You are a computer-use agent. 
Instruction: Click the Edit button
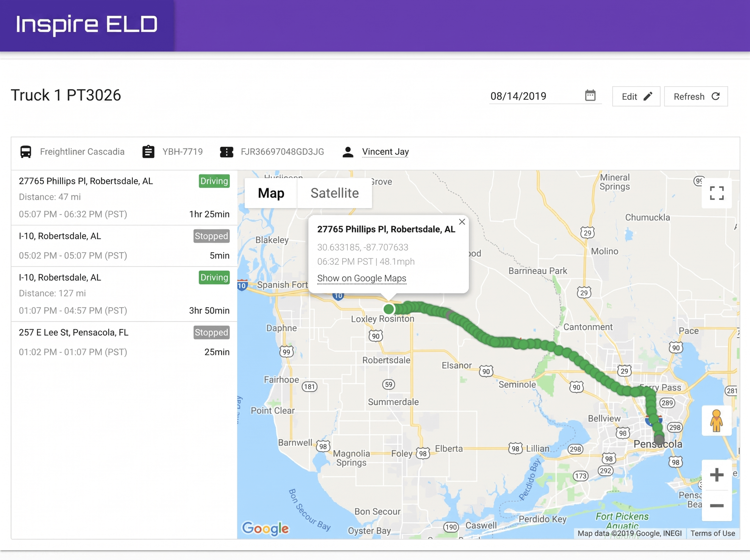coord(636,97)
